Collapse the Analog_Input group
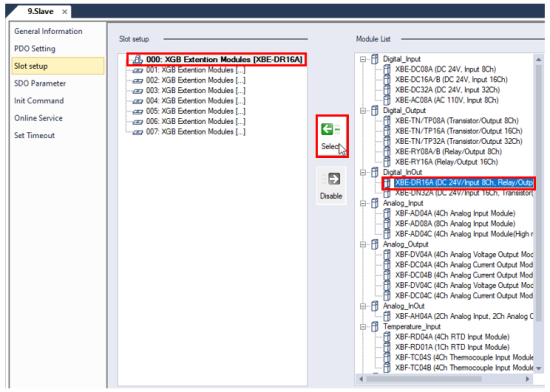This screenshot has height=392, width=550. click(363, 203)
